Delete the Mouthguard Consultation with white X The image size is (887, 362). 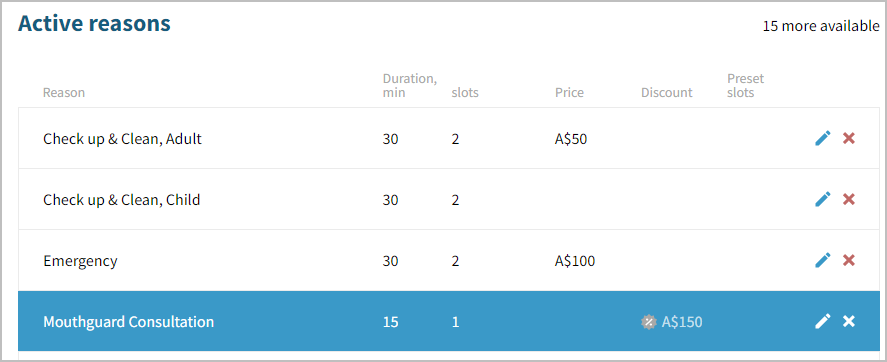click(x=849, y=321)
